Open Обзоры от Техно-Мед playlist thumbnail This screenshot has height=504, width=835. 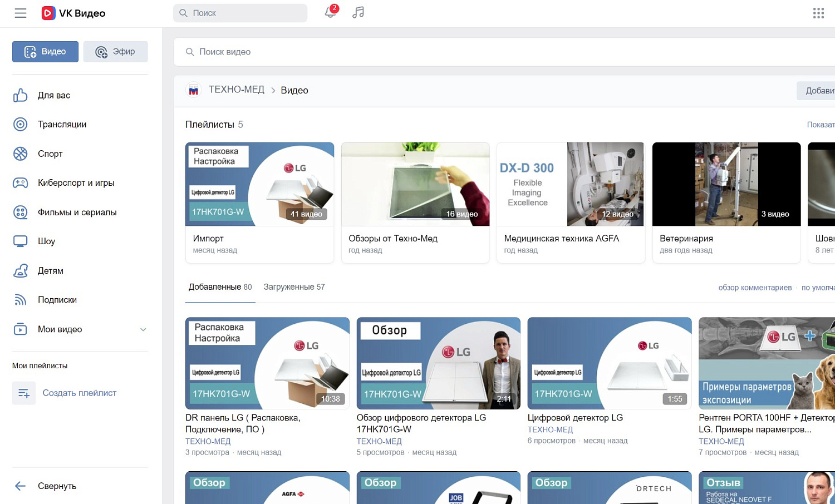(415, 184)
